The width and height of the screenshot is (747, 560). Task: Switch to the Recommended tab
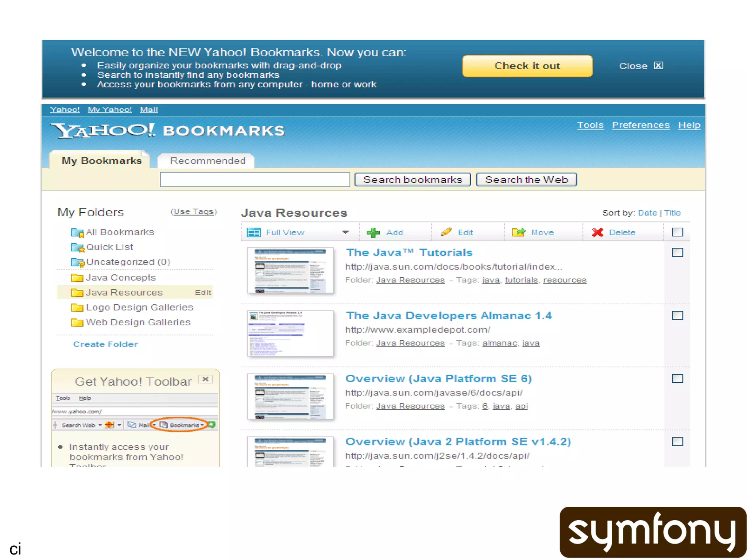pyautogui.click(x=208, y=161)
